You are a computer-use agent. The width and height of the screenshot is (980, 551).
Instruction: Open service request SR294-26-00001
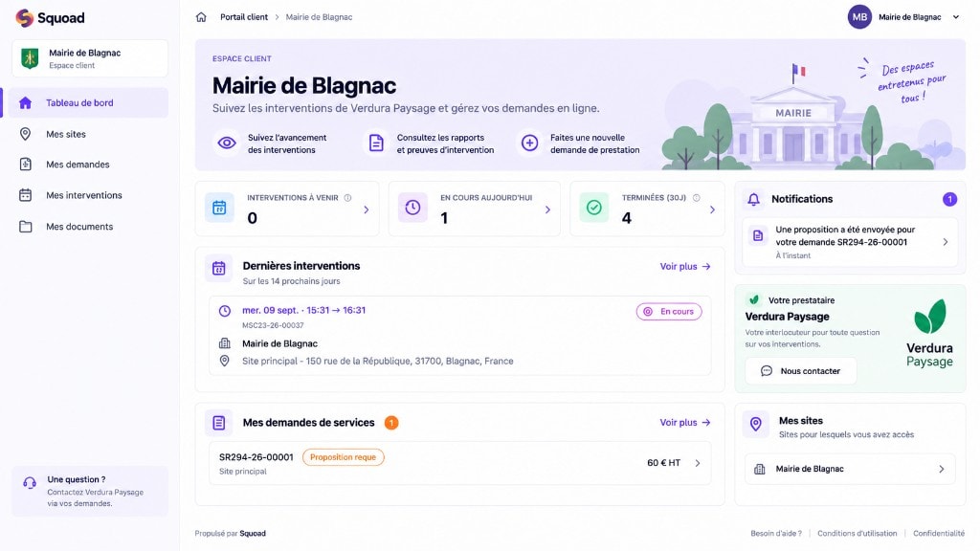coord(460,463)
